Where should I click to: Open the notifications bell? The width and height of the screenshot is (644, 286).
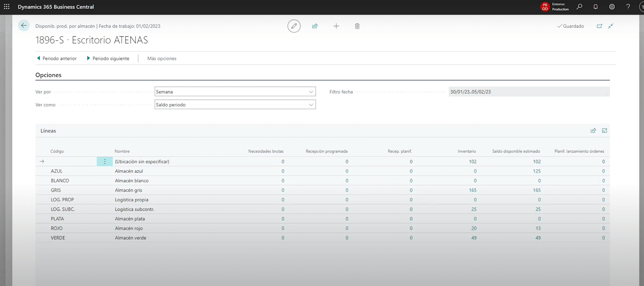click(x=595, y=7)
